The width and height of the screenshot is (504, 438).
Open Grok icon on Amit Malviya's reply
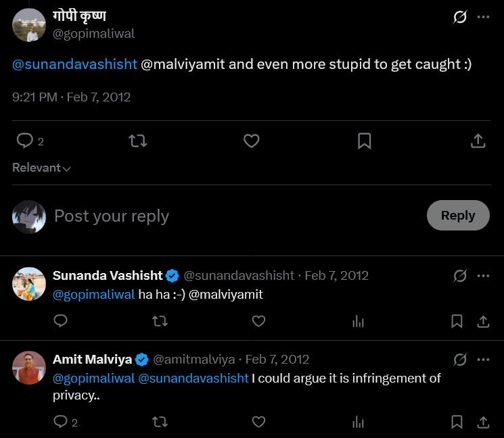tap(459, 360)
